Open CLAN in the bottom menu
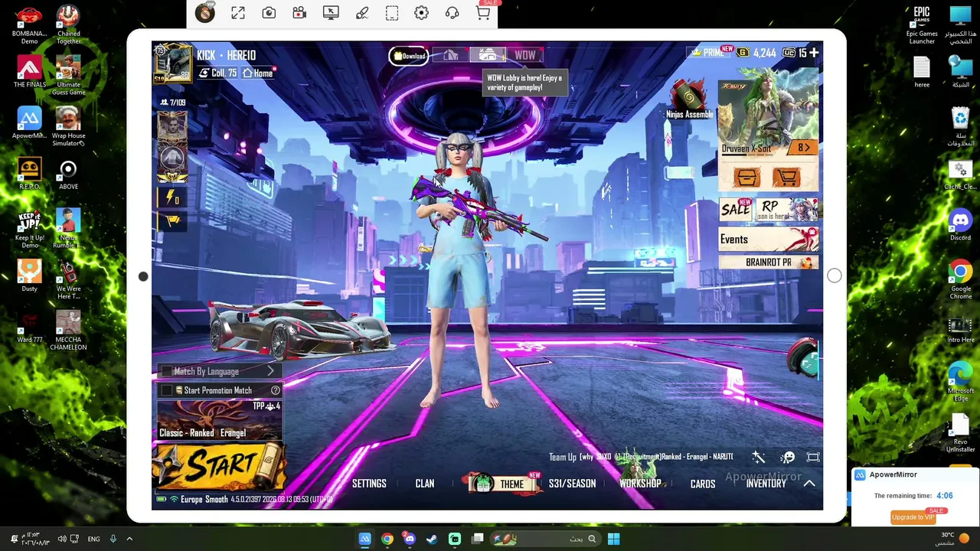 tap(425, 484)
